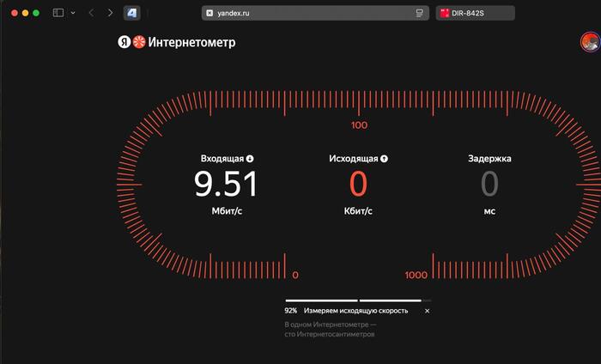Cancel the speed test with X button
Image resolution: width=601 pixels, height=364 pixels.
pos(427,311)
